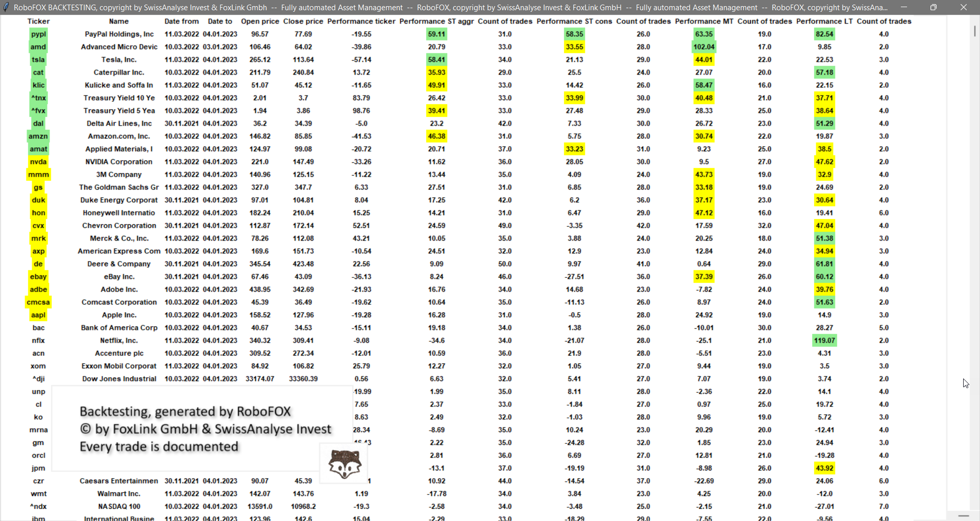
Task: Click Chevron Corporation name cell
Action: 119,226
